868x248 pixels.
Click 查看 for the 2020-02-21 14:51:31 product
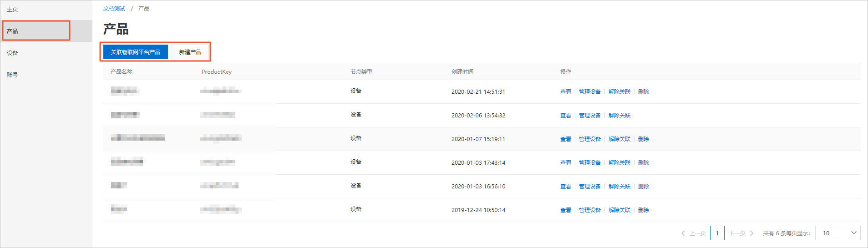click(566, 92)
